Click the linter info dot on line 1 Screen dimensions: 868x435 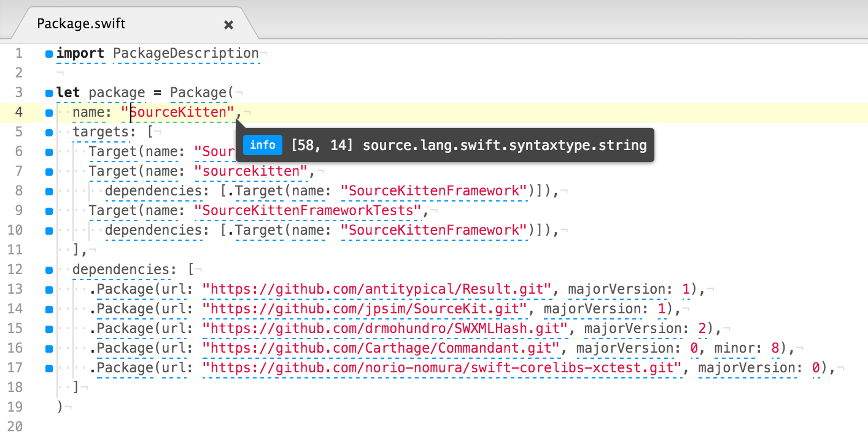[48, 54]
